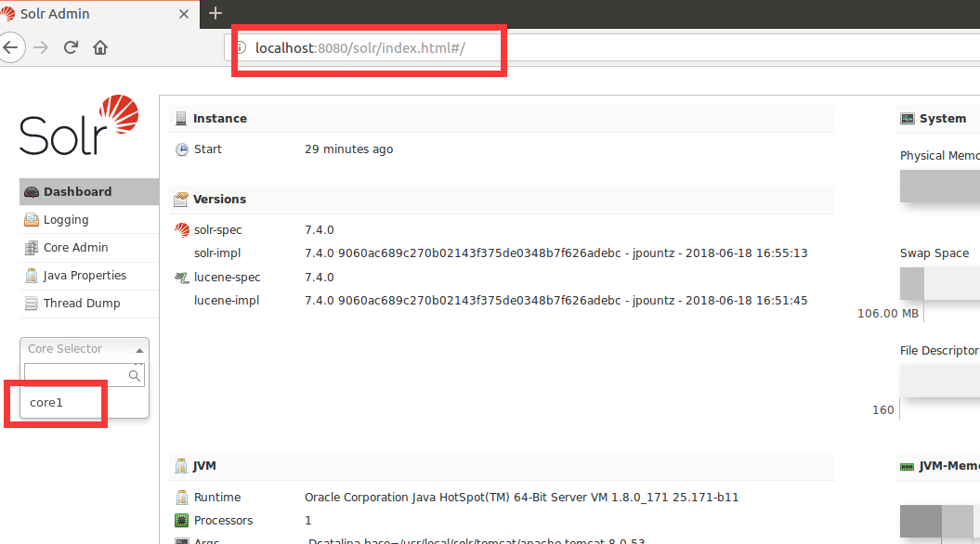Screen dimensions: 980x544
Task: Click the Start clock icon
Action: tap(182, 149)
